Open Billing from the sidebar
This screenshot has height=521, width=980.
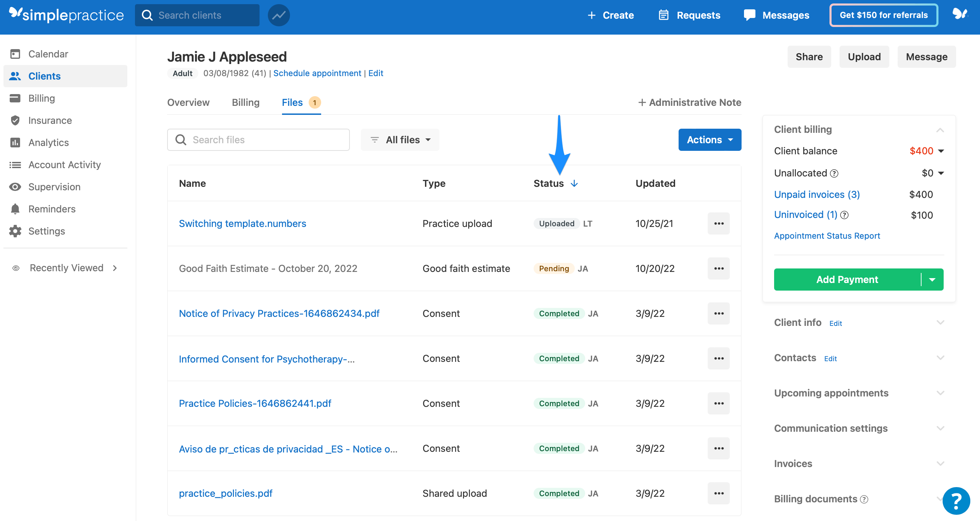click(42, 98)
